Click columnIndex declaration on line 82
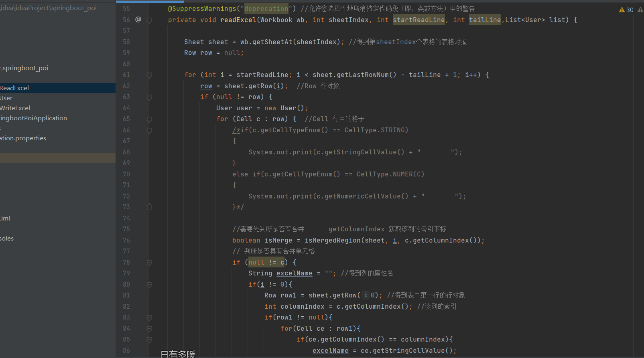 click(302, 306)
